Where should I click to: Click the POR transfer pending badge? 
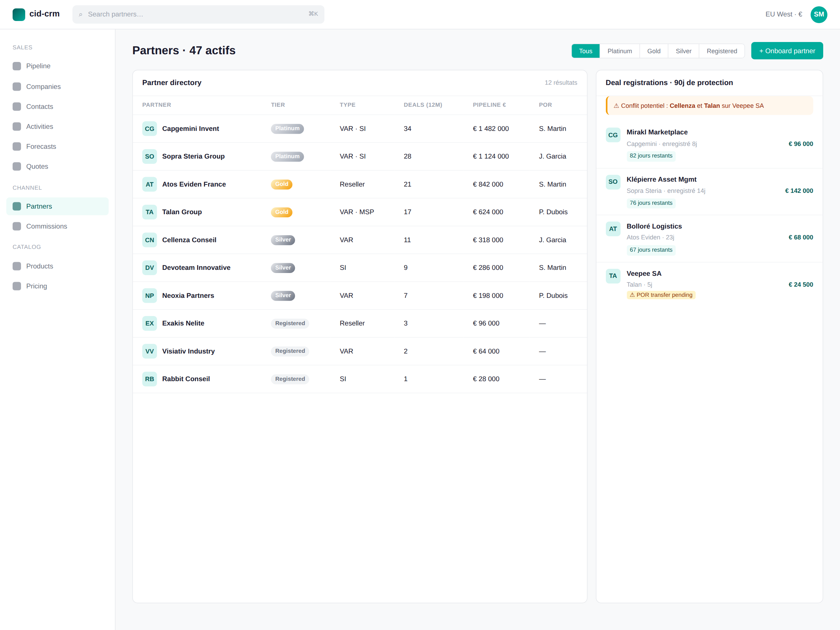coord(661,295)
